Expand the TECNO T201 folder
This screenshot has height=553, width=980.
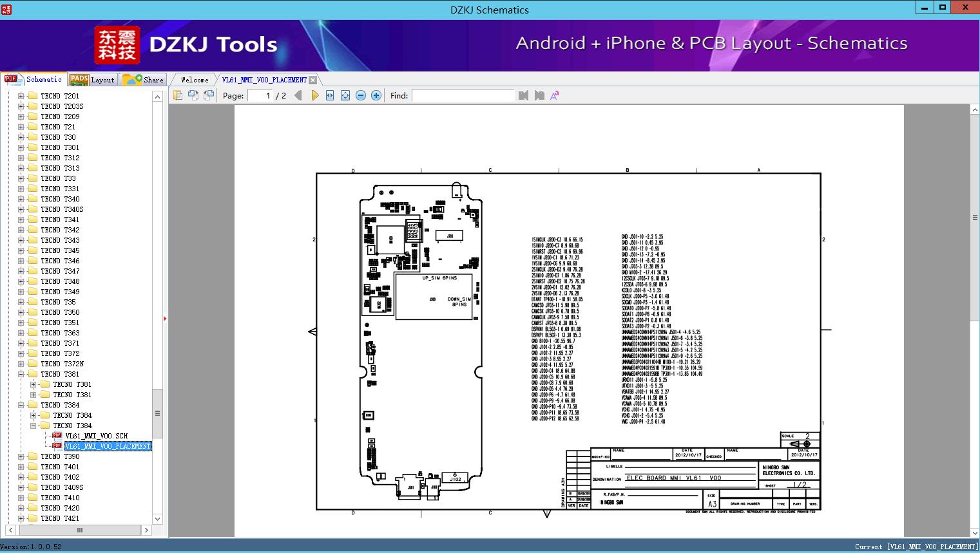pyautogui.click(x=21, y=96)
